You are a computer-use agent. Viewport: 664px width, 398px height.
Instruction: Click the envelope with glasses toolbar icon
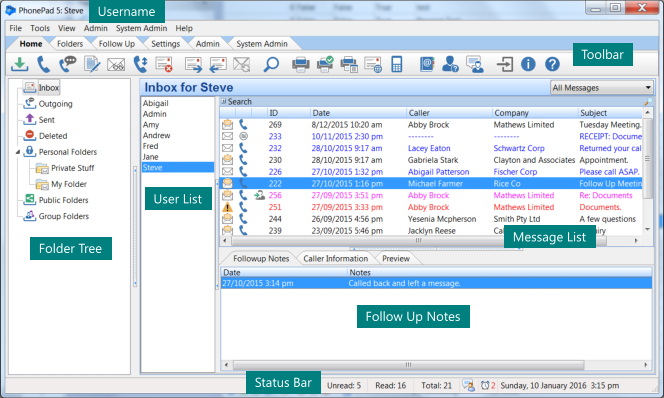116,64
